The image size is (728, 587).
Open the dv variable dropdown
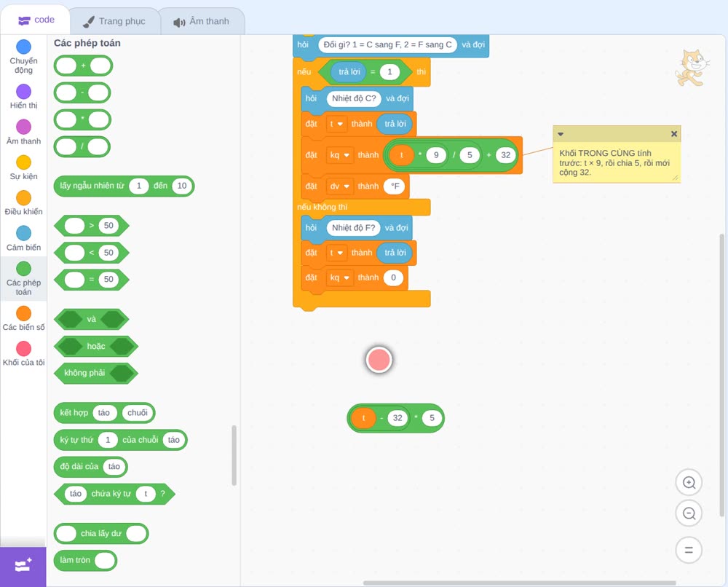(x=339, y=186)
